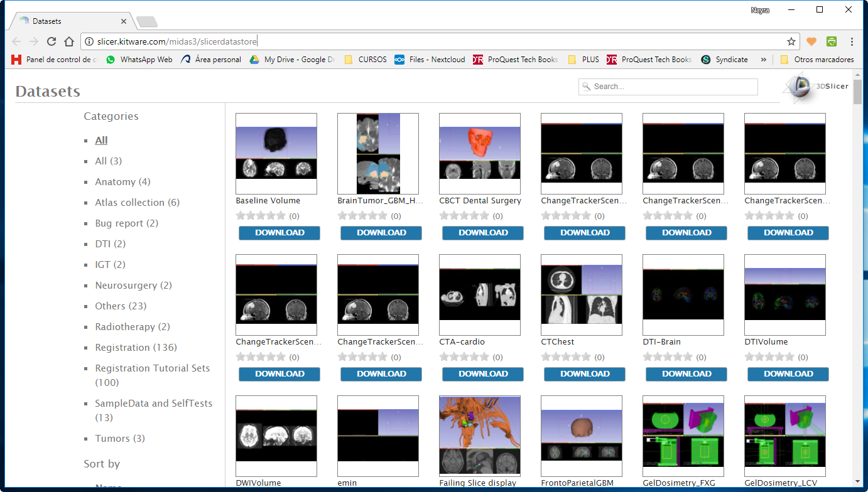Click the orange heart extension icon
This screenshot has width=868, height=492.
tap(811, 41)
